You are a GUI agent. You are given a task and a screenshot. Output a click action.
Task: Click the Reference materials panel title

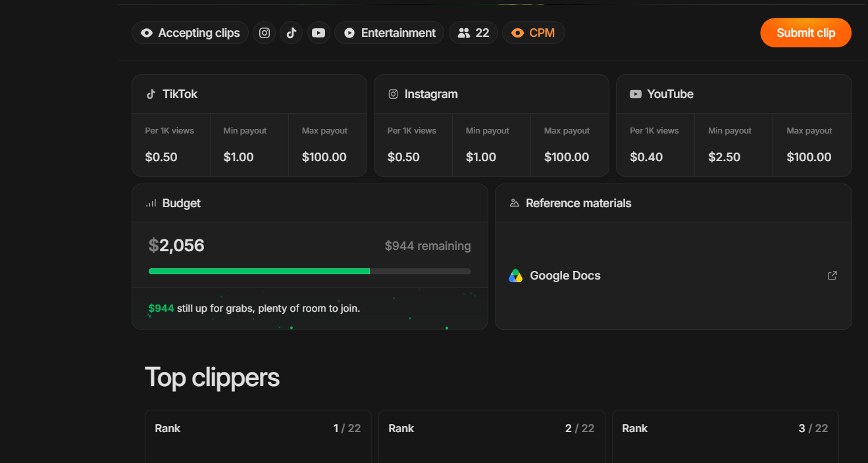click(x=578, y=203)
